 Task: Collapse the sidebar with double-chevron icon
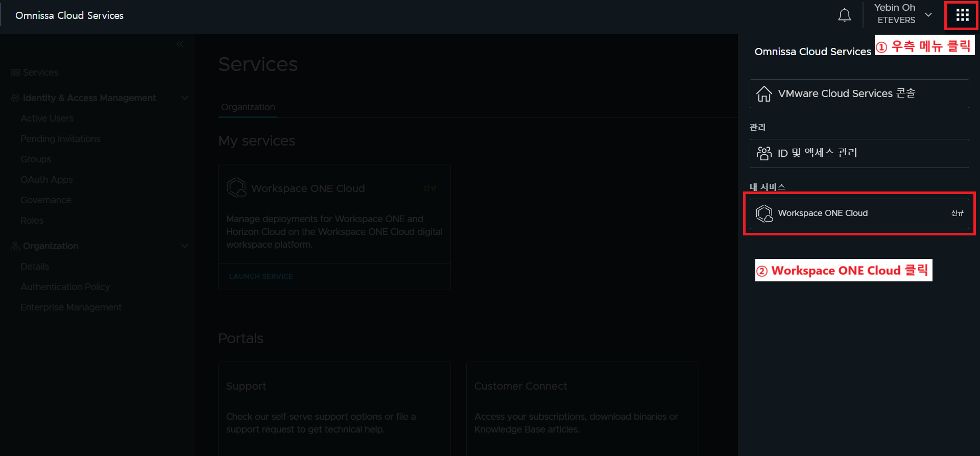tap(180, 44)
